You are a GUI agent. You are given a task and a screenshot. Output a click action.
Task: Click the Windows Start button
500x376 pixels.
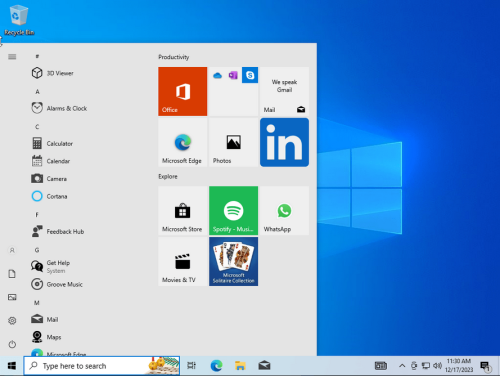coord(12,366)
